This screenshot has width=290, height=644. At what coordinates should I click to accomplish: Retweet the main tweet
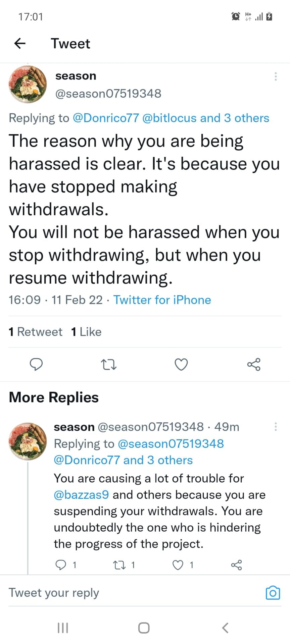tap(109, 364)
